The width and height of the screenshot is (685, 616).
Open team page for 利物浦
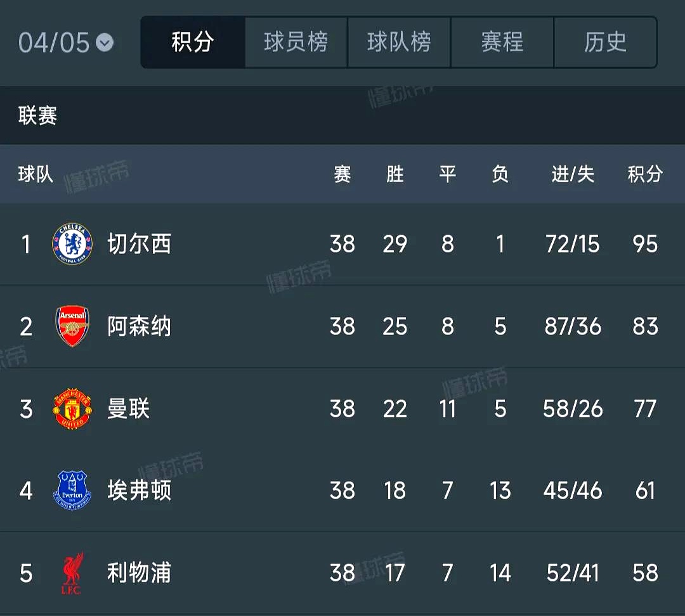[x=140, y=573]
